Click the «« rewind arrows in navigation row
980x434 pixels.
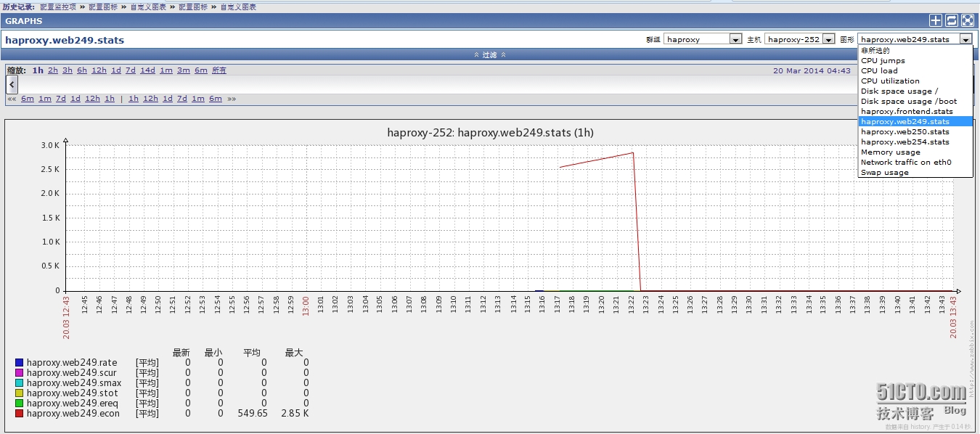click(x=12, y=99)
